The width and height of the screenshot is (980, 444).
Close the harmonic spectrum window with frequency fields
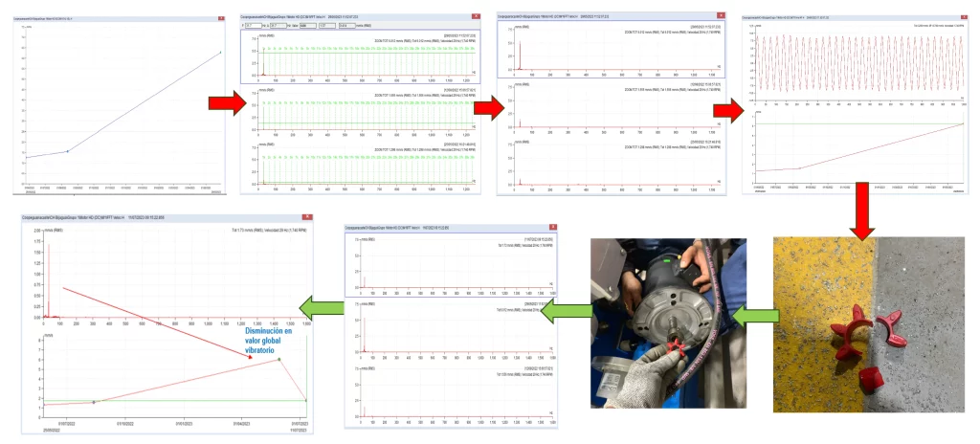click(476, 16)
